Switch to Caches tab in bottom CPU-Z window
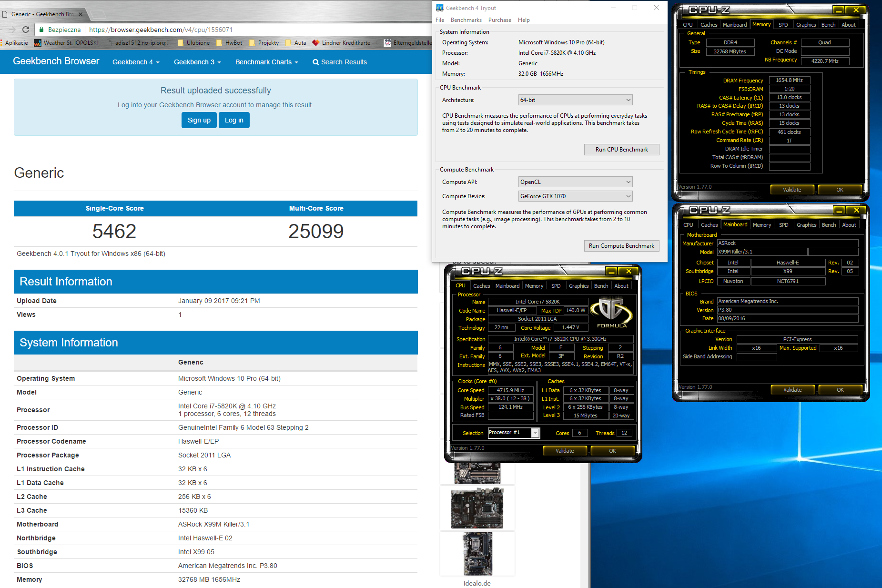Image resolution: width=882 pixels, height=588 pixels. click(x=481, y=286)
